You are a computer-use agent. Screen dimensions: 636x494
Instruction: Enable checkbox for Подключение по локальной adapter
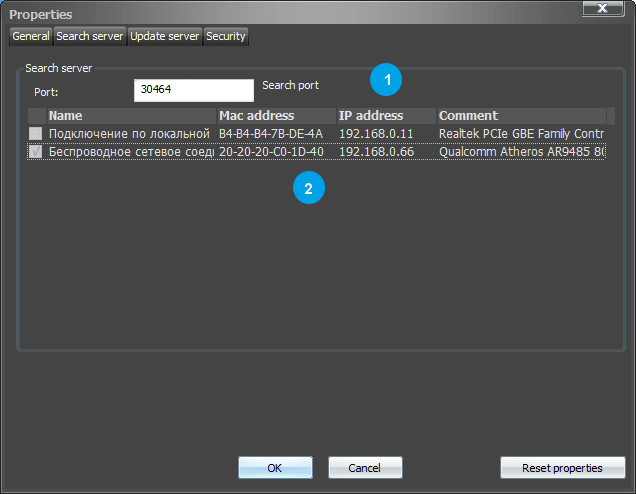(x=35, y=133)
